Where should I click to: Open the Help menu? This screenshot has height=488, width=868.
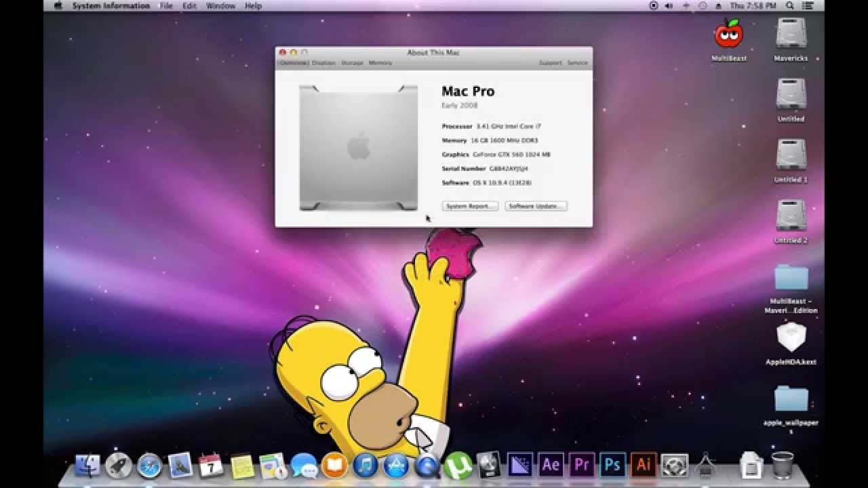(x=253, y=5)
